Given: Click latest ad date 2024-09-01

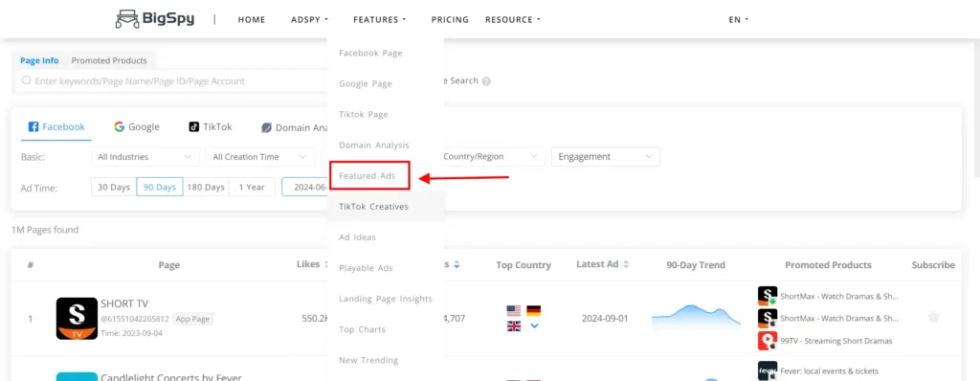Looking at the screenshot, I should (605, 319).
